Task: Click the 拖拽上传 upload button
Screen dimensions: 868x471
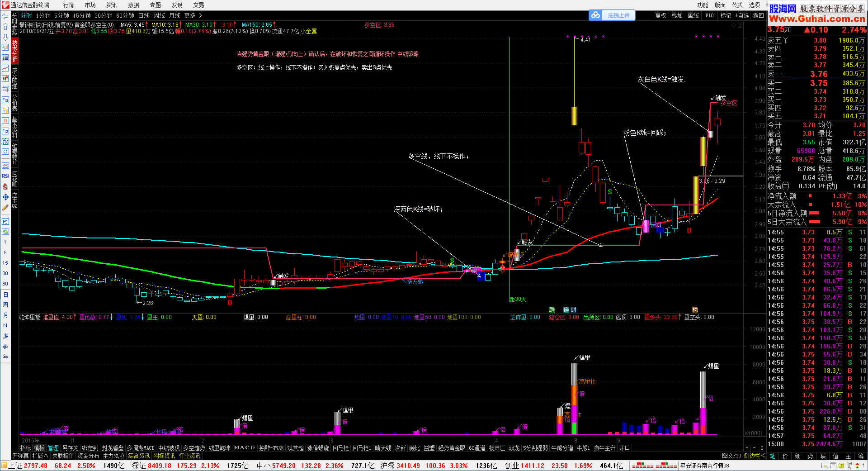Action: coord(618,15)
